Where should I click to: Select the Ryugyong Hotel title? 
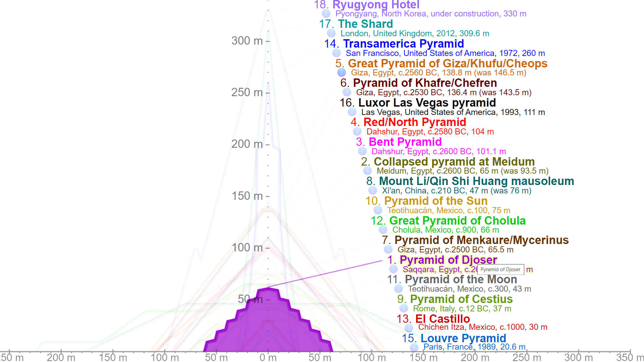click(376, 5)
